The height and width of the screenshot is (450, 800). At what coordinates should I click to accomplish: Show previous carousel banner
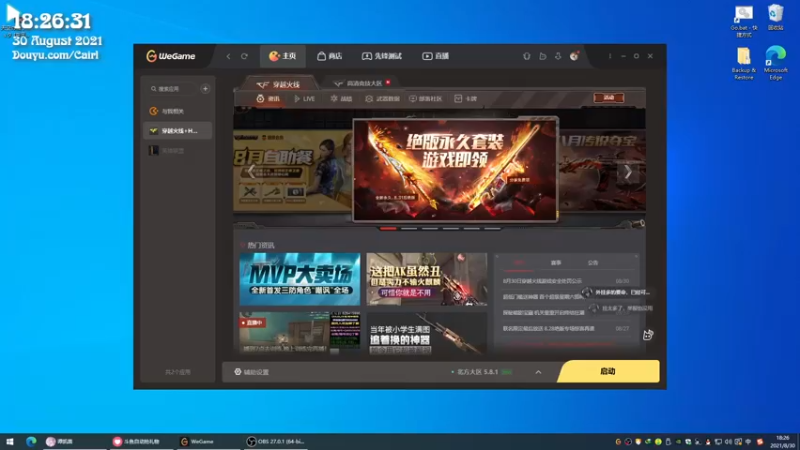click(x=251, y=171)
